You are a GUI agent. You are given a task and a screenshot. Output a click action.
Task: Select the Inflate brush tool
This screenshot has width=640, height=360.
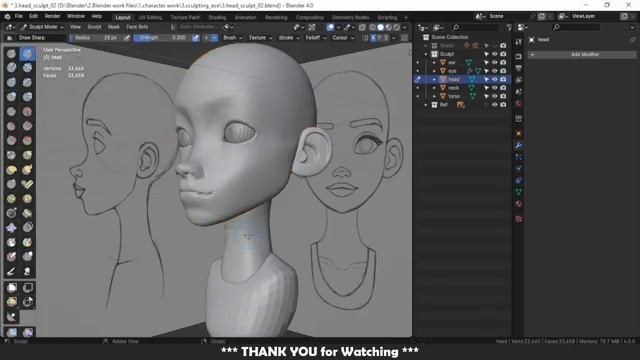coord(11,97)
